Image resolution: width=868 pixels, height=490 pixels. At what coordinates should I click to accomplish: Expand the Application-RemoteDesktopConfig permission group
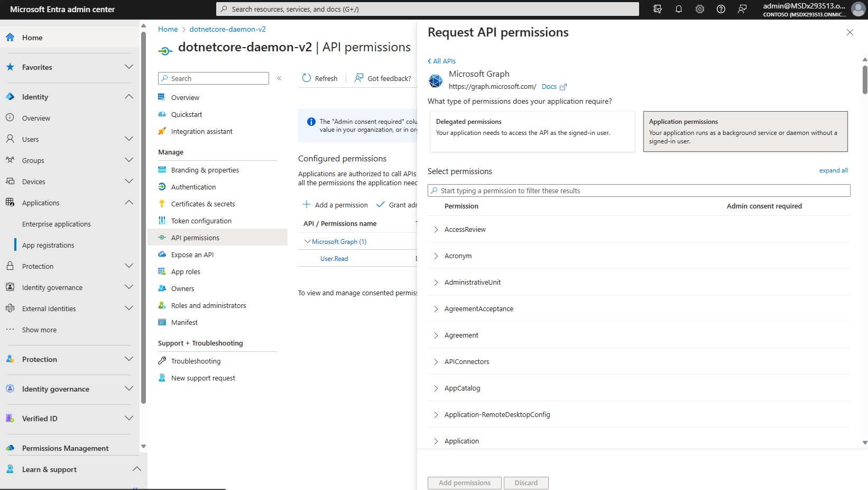pyautogui.click(x=436, y=415)
